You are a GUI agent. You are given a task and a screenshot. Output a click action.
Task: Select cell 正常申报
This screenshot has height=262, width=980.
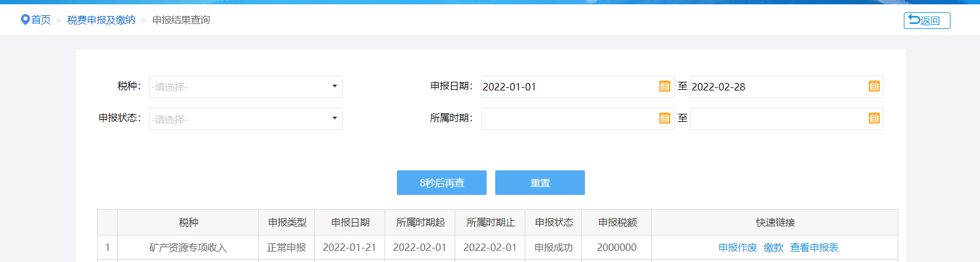click(x=286, y=247)
